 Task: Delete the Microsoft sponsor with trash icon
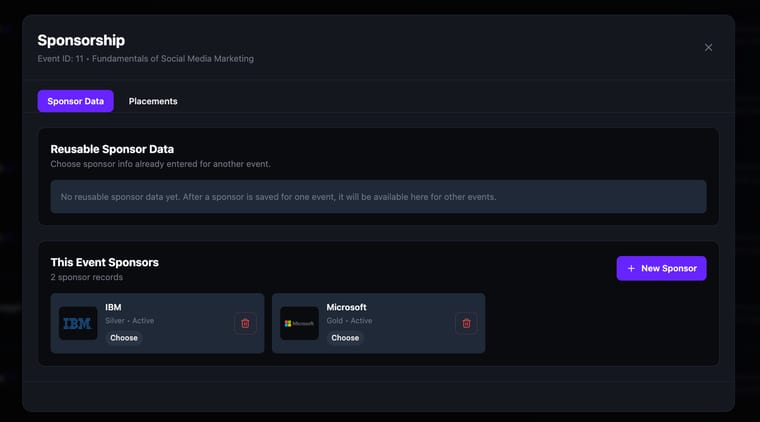(466, 323)
